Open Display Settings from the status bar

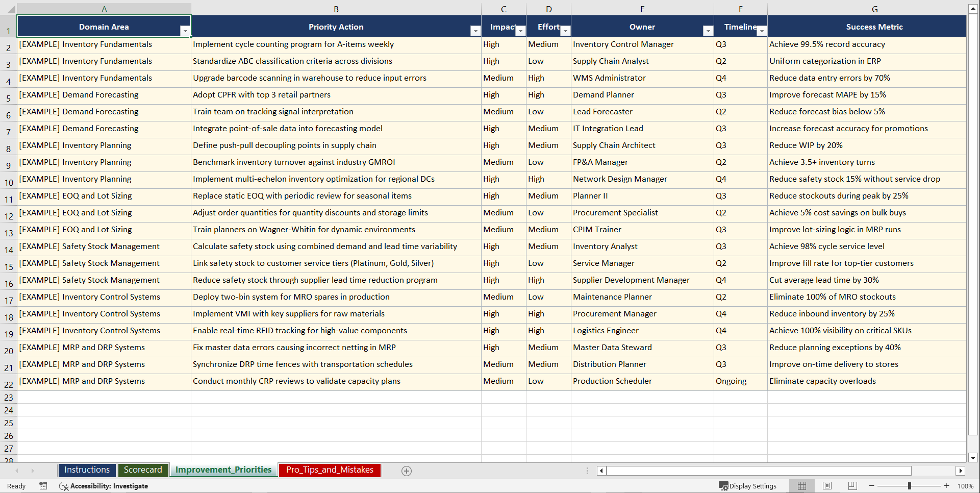click(x=747, y=486)
